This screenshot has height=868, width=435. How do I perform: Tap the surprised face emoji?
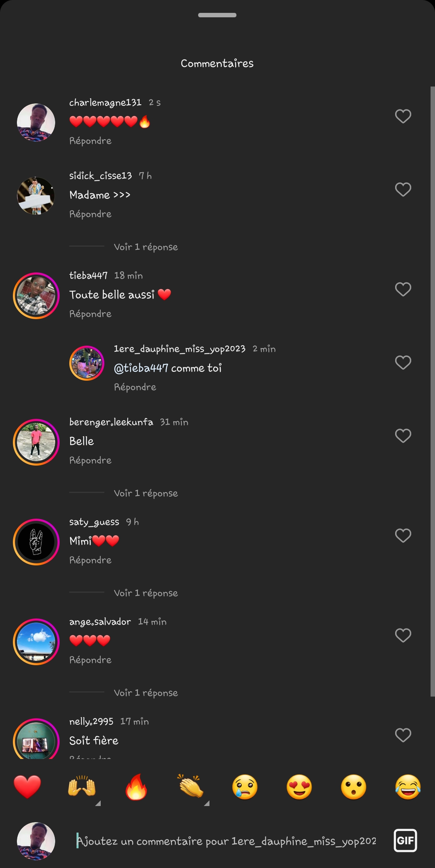tap(354, 787)
